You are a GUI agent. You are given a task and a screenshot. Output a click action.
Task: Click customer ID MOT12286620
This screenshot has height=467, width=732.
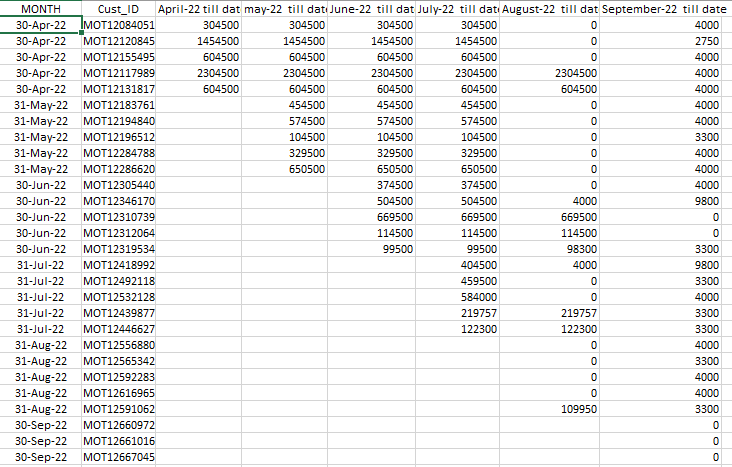pyautogui.click(x=119, y=169)
